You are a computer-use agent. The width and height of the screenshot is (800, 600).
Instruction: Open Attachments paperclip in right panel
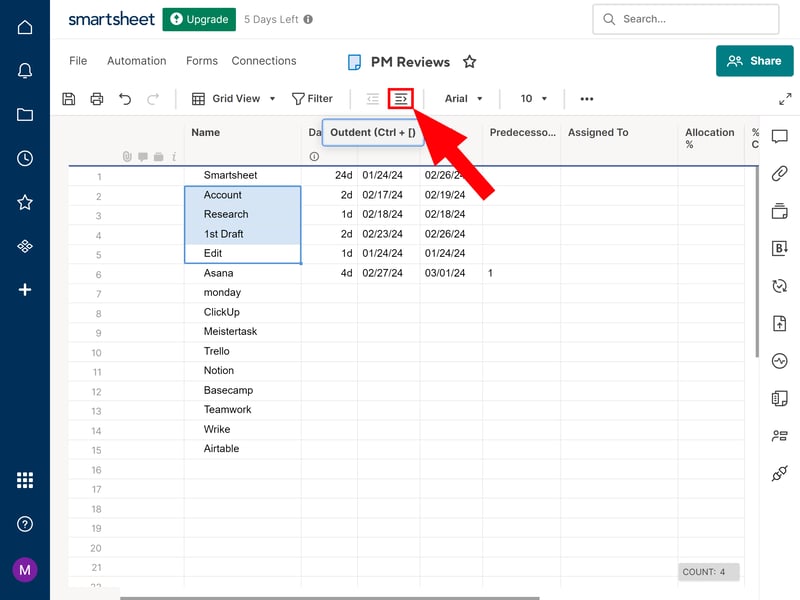[x=779, y=173]
